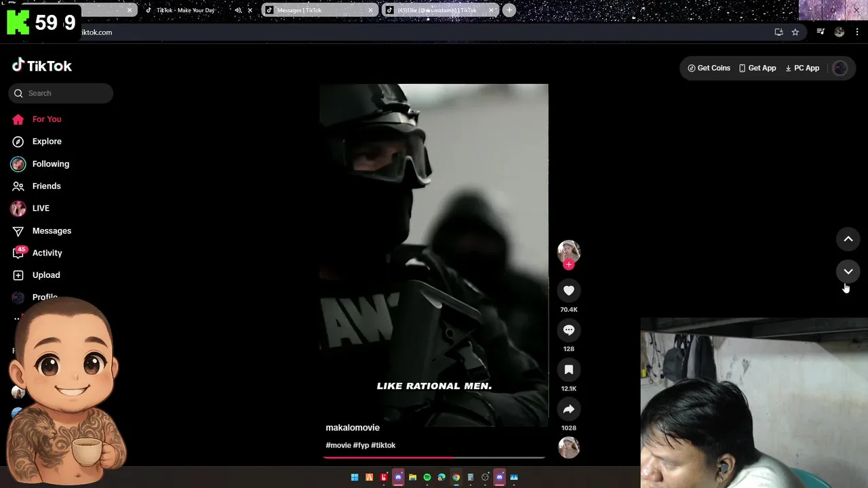Click the 1028 shares count

[568, 428]
